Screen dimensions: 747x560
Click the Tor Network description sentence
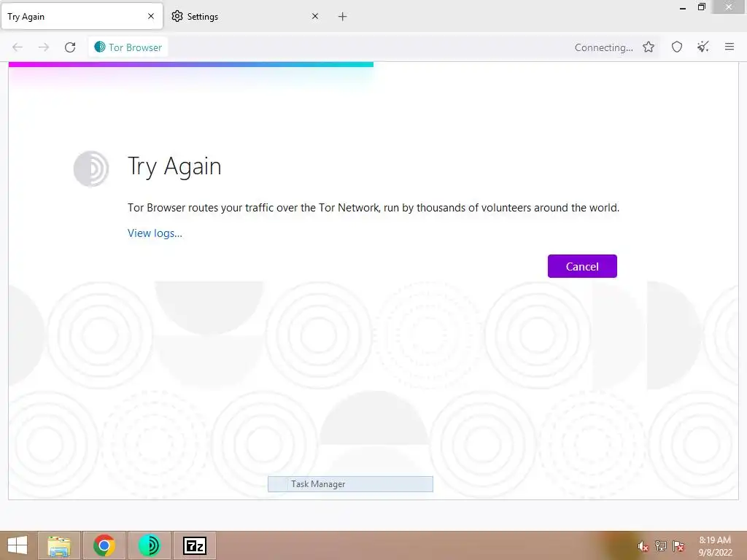[x=373, y=208]
